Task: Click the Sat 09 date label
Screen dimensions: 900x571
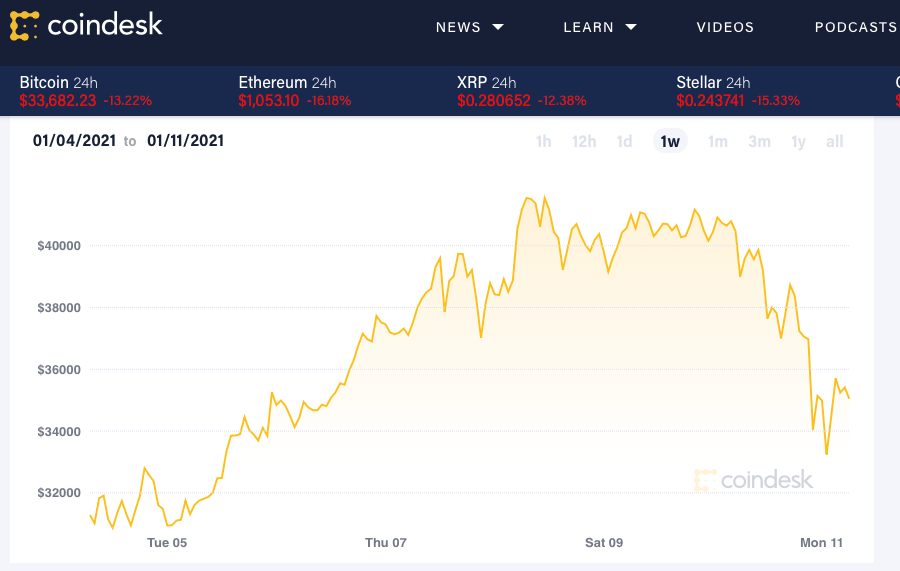Action: (x=604, y=542)
